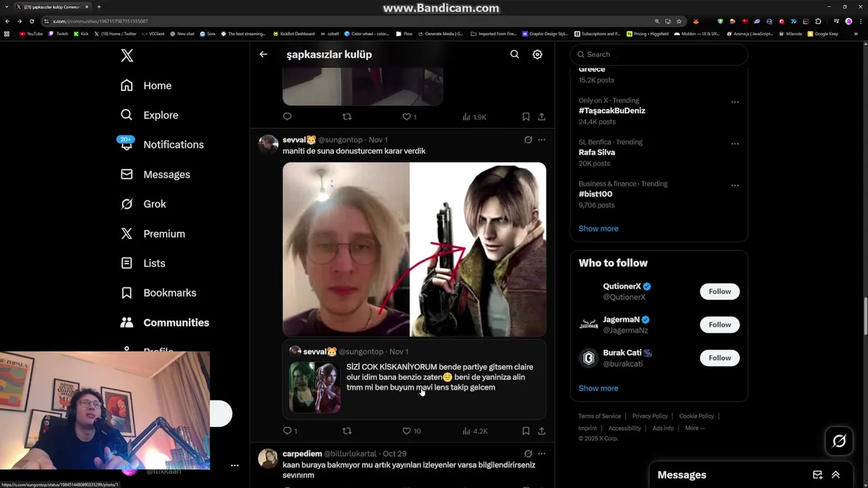Viewport: 868px width, 488px height.
Task: Open quoted post thumbnail of Claire character
Action: (x=315, y=387)
